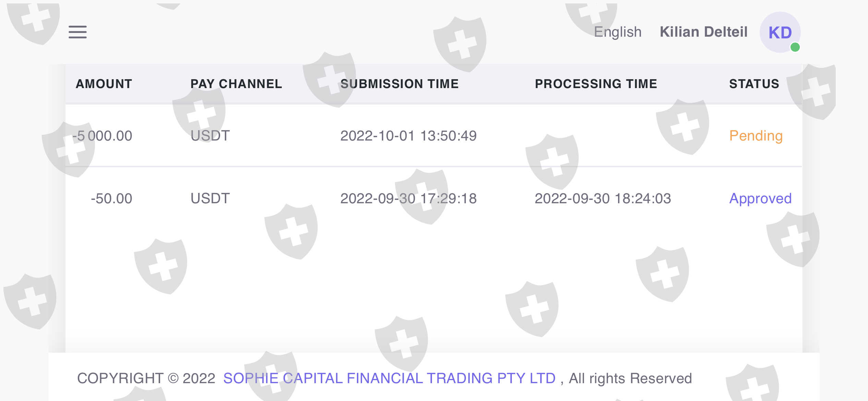The height and width of the screenshot is (401, 868).
Task: Click submission time 2022-10-01 13:50:49
Action: [x=408, y=136]
